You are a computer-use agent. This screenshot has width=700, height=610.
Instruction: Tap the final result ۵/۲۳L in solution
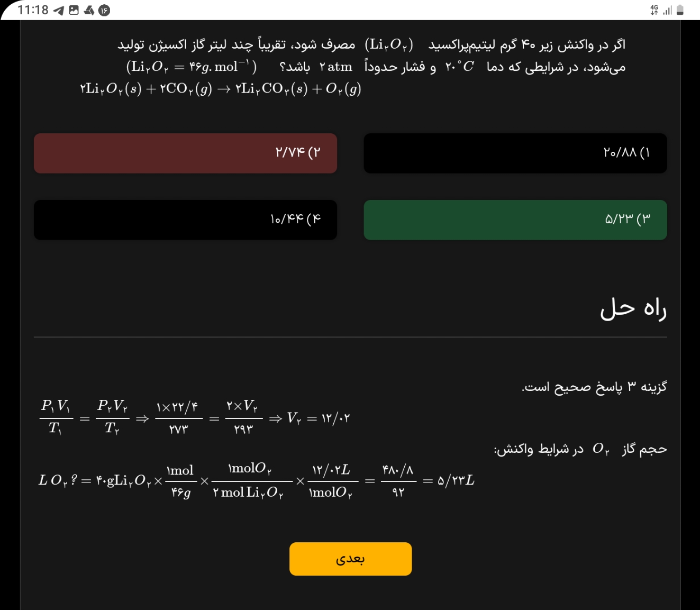click(456, 480)
